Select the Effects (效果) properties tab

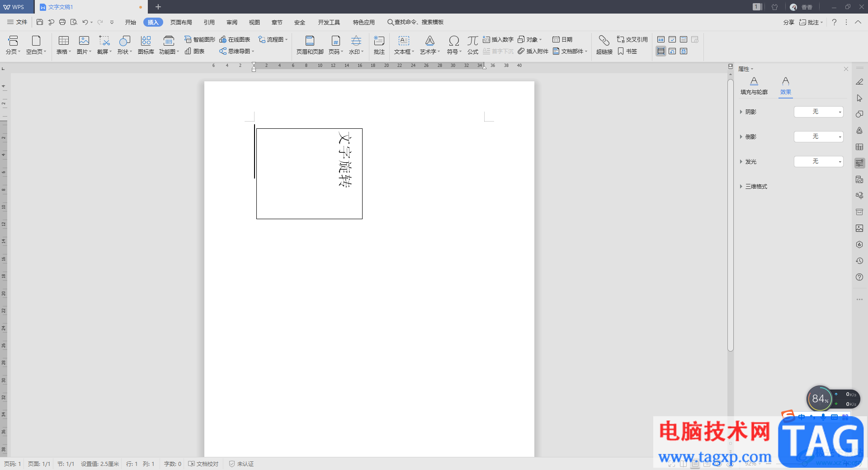click(785, 86)
